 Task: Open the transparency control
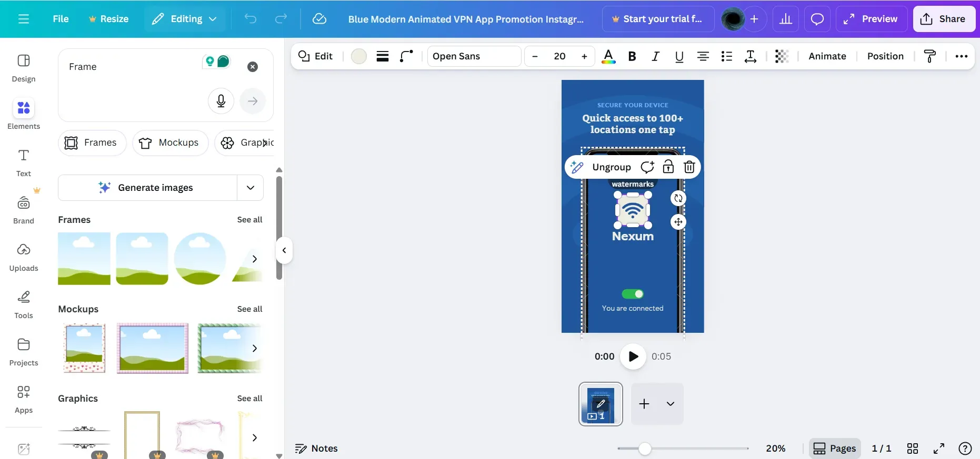click(x=782, y=56)
